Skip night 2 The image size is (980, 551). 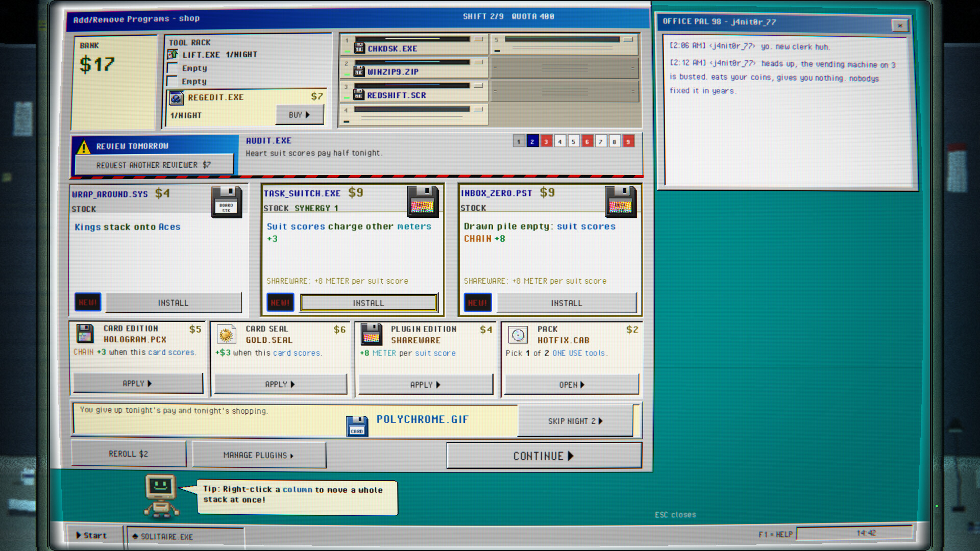click(x=575, y=421)
